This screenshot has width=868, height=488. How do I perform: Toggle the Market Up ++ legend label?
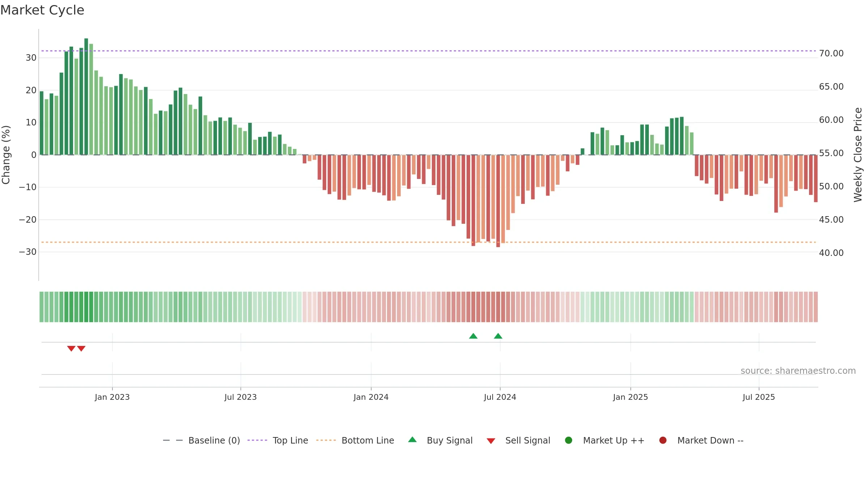(614, 440)
